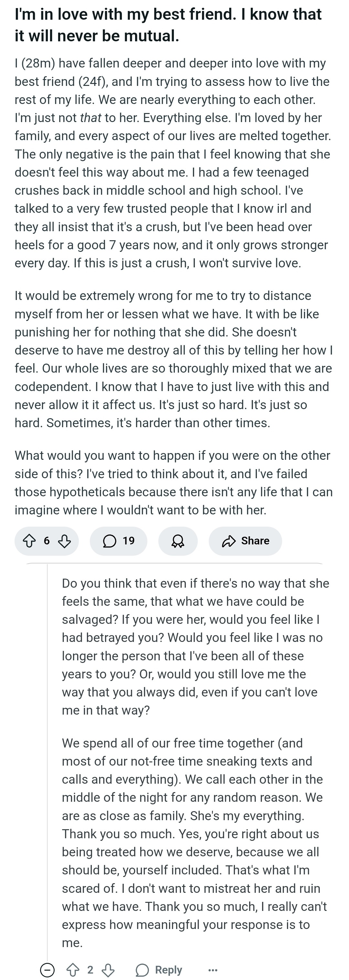Screen dimensions: 349x980
Task: Collapse the thread via the vertical comment line
Action: (47, 761)
